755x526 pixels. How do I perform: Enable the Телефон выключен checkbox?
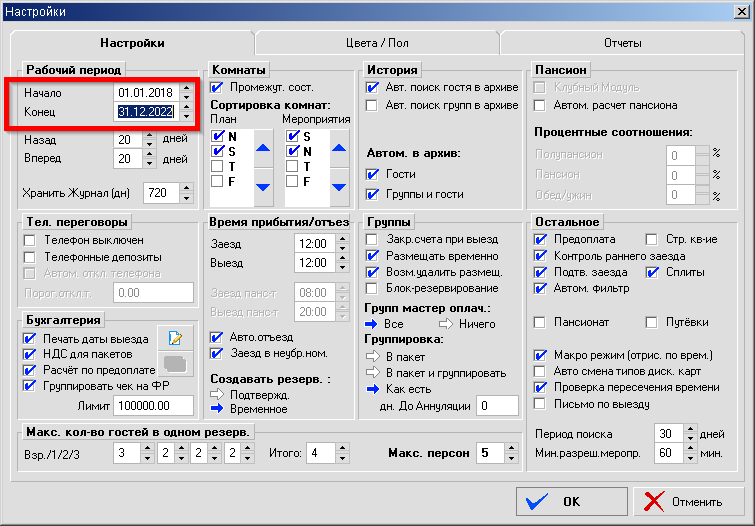(x=29, y=240)
